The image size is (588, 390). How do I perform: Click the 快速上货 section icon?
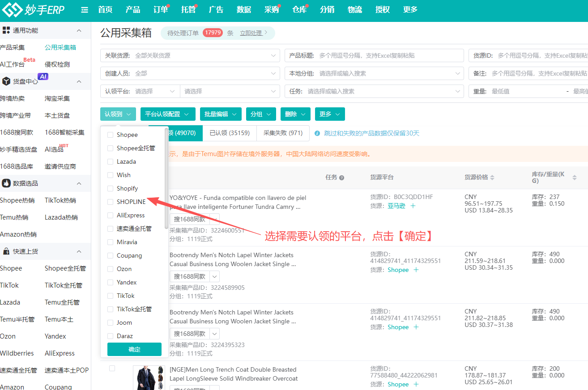6,251
